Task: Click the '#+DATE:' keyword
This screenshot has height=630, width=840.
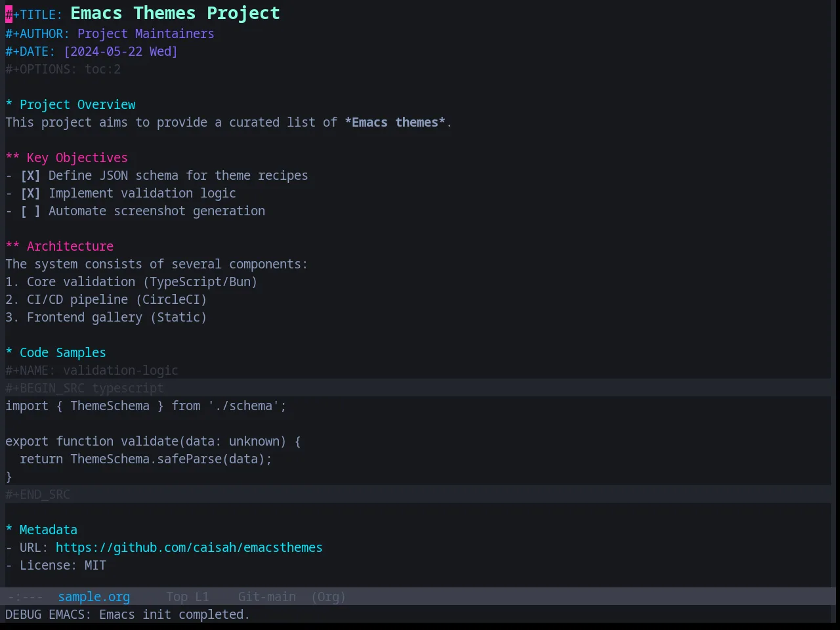Action: pos(30,51)
